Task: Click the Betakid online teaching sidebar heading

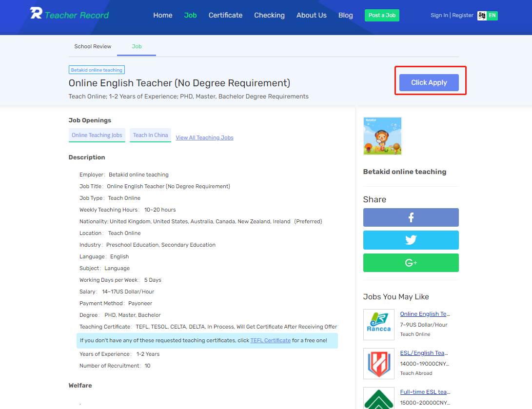Action: 404,172
